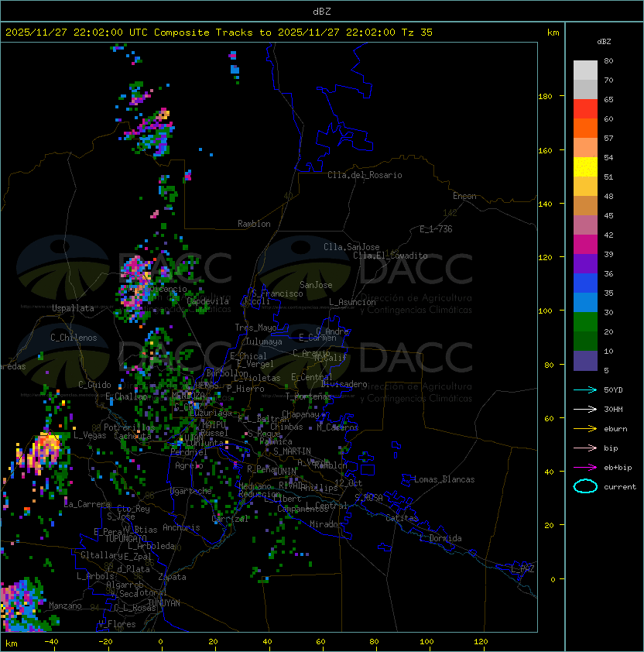This screenshot has height=652, width=644.
Task: Click the eb+bip magenta arrow legend icon
Action: 585,468
